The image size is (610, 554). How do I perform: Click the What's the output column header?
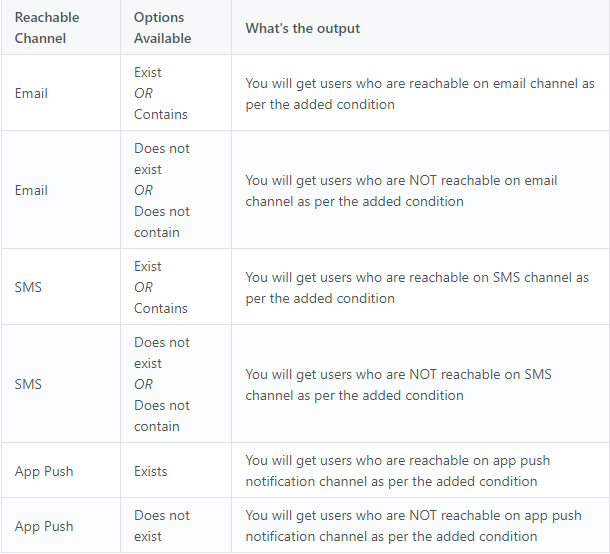(x=302, y=28)
